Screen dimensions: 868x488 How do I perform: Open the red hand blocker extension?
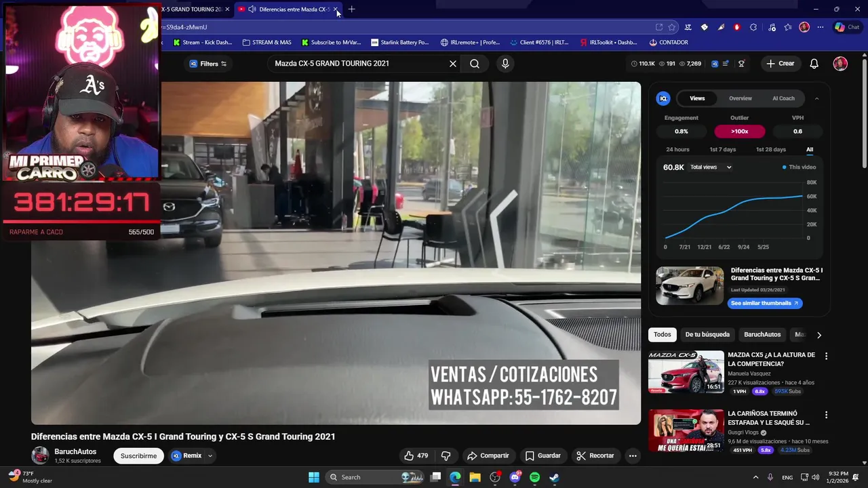(737, 27)
